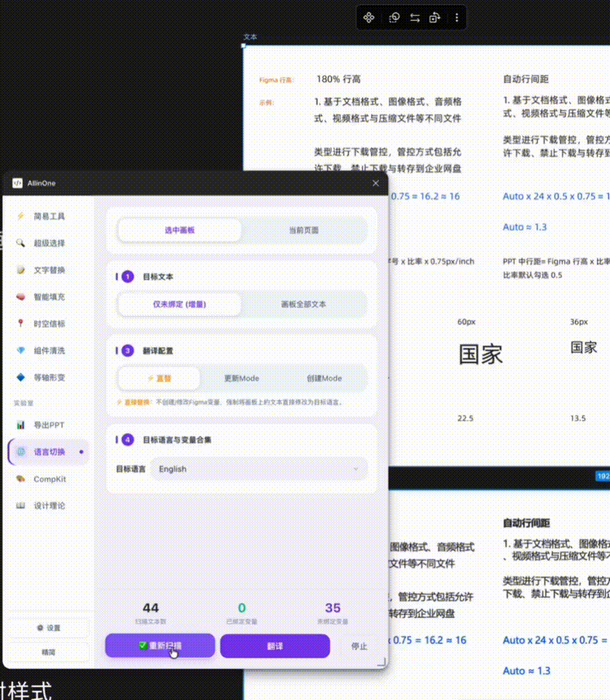
Task: Open 超级选择 magnifier tool in sidebar
Action: (48, 243)
